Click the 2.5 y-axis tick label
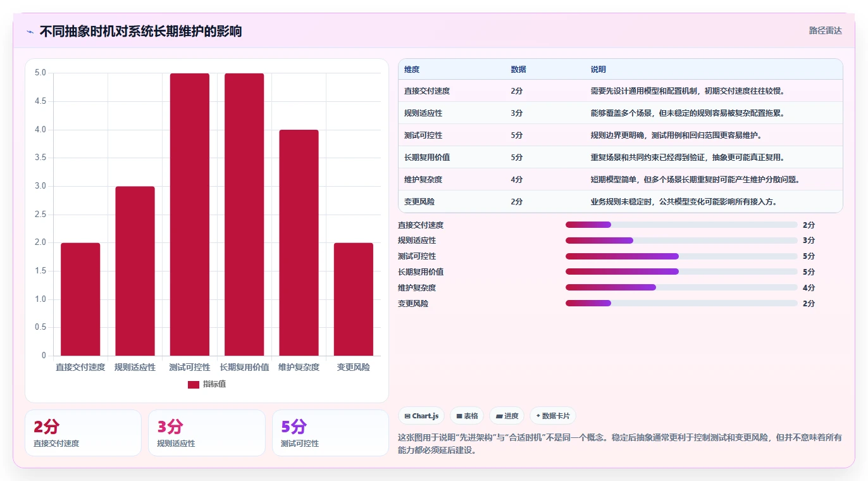Viewport: 868px width, 481px height. tap(40, 215)
